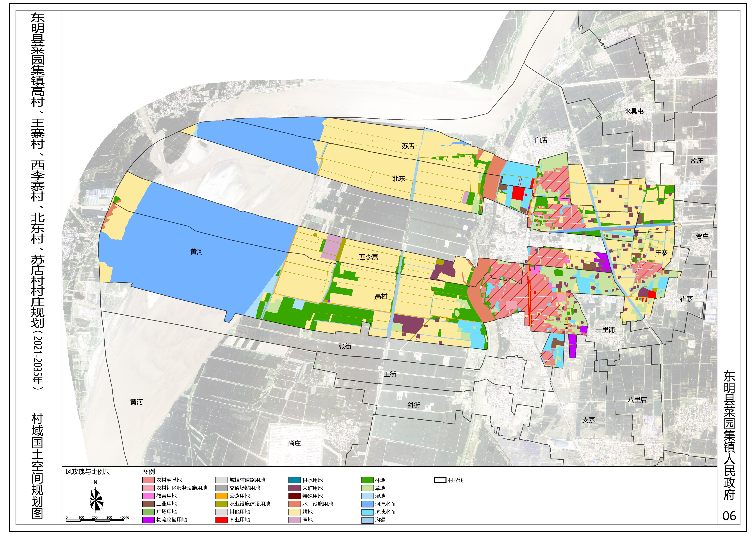The height and width of the screenshot is (535, 756).
Task: Click the yellow 耕地 legend swatch
Action: [x=294, y=512]
